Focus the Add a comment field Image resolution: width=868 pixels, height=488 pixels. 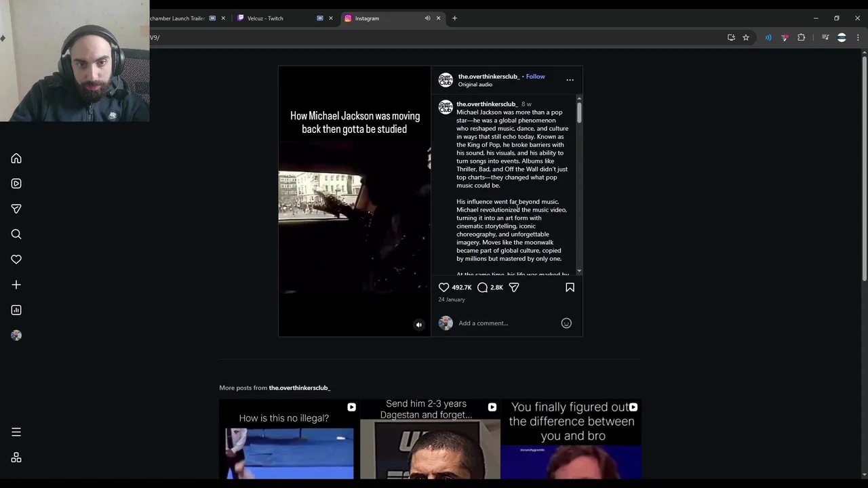tap(507, 323)
